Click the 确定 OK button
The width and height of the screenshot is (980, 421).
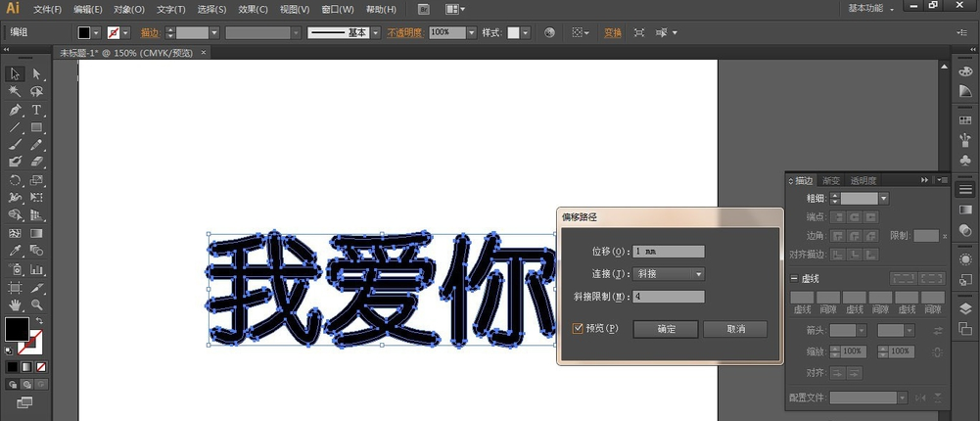(665, 329)
